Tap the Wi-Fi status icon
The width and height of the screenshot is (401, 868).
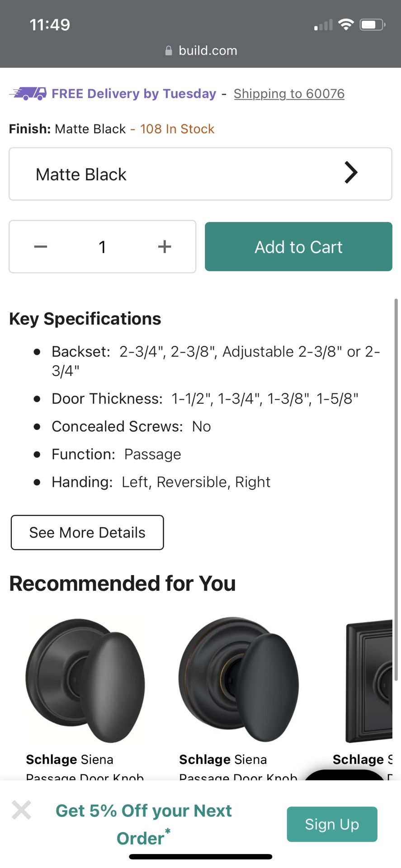point(346,24)
